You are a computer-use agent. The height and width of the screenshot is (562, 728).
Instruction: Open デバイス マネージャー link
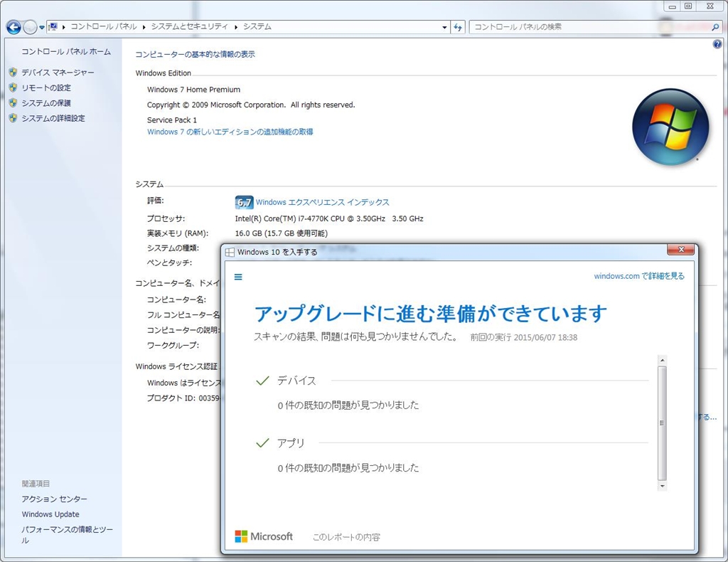pos(58,73)
